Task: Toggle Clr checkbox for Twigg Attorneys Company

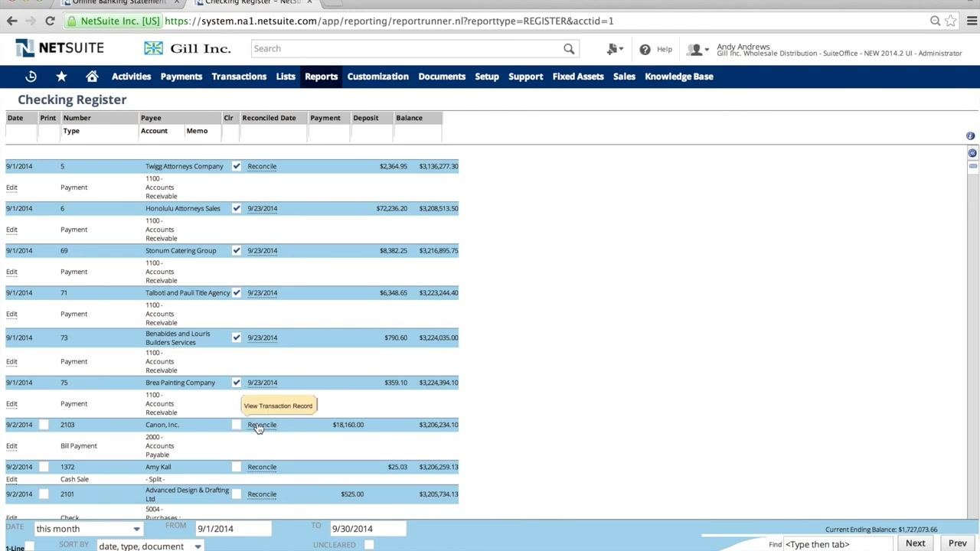Action: (236, 166)
